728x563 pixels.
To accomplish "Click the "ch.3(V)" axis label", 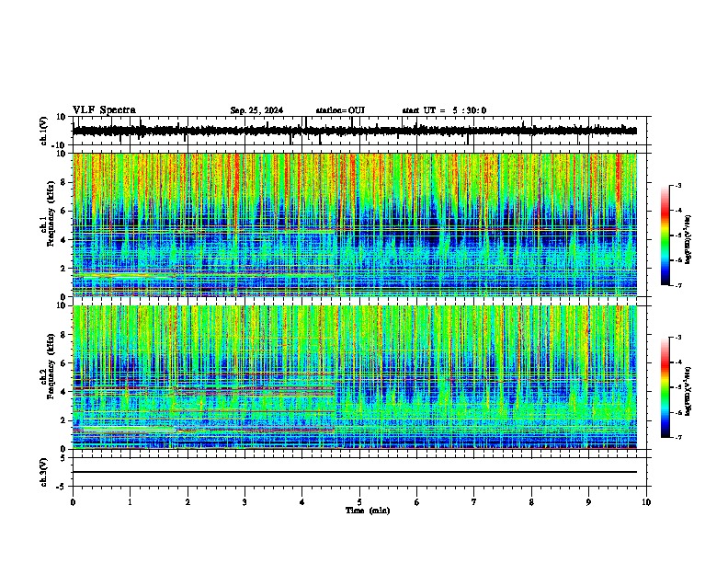I will tap(44, 472).
